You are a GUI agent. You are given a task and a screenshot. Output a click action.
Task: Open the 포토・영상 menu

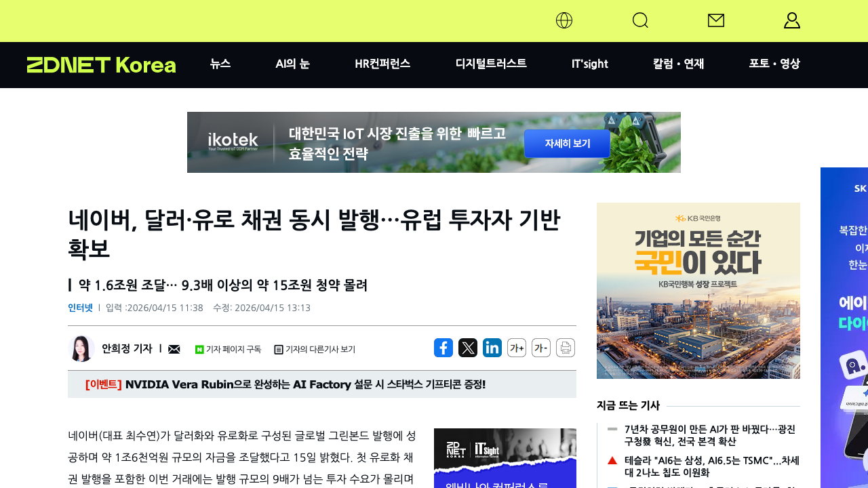(774, 64)
